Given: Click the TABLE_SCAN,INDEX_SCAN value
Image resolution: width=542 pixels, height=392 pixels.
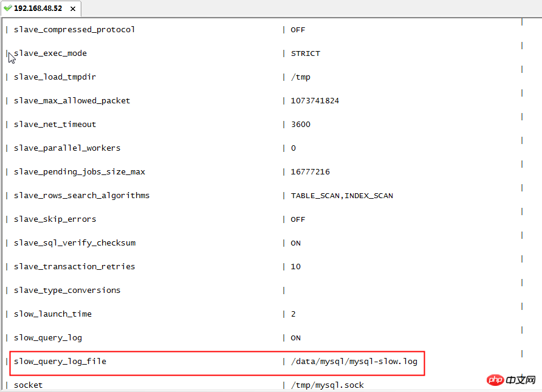Looking at the screenshot, I should [x=342, y=196].
